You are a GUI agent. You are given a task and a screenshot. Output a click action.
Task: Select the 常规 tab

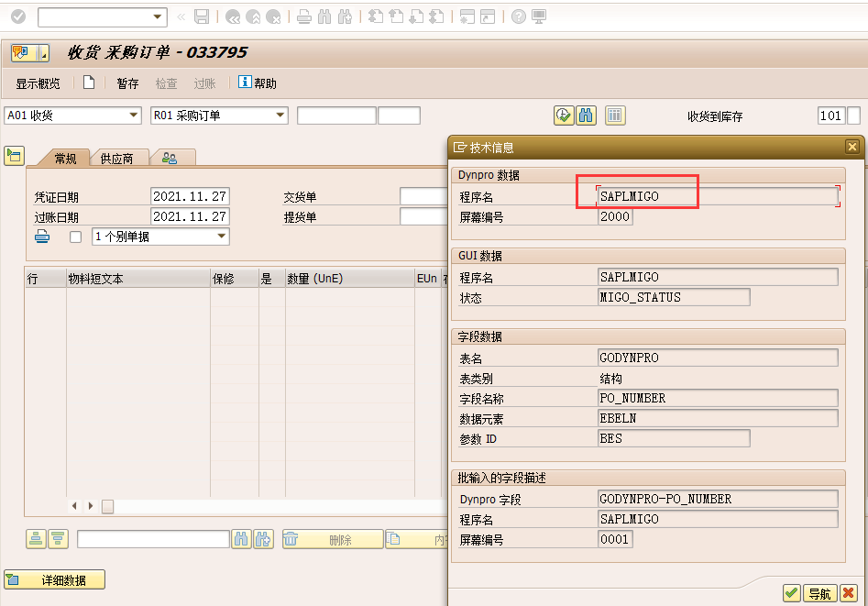click(65, 159)
